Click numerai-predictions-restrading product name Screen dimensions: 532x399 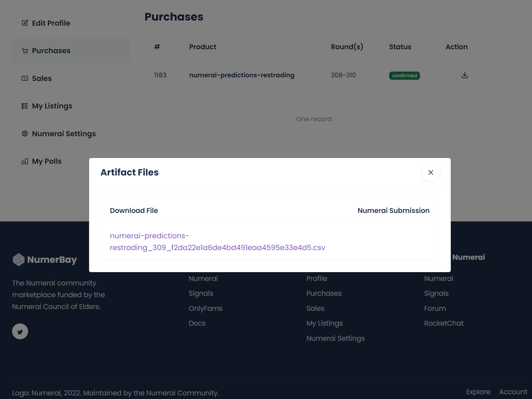coord(242,75)
